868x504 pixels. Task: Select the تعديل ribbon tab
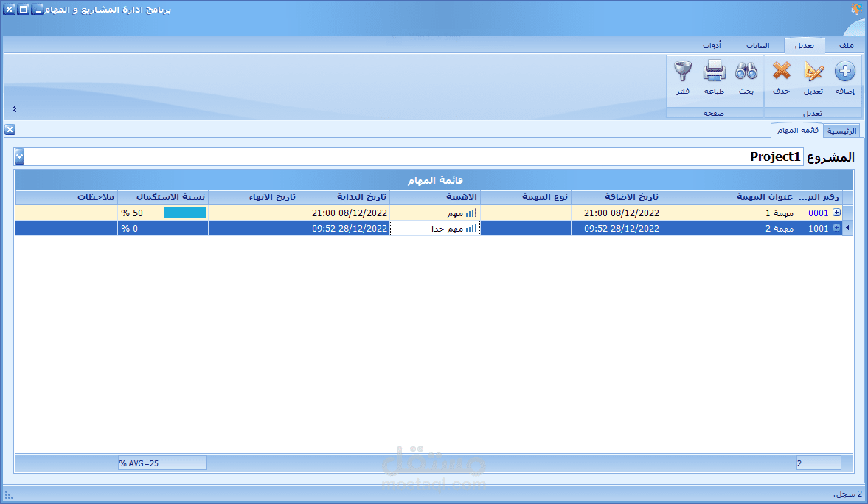(805, 46)
